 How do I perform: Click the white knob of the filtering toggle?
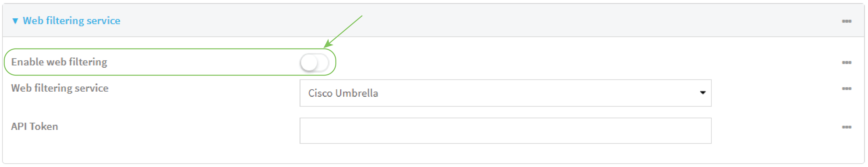click(x=309, y=63)
